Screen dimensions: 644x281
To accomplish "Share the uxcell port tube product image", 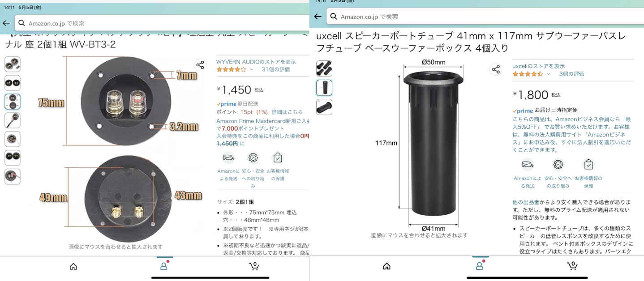I will pos(495,69).
